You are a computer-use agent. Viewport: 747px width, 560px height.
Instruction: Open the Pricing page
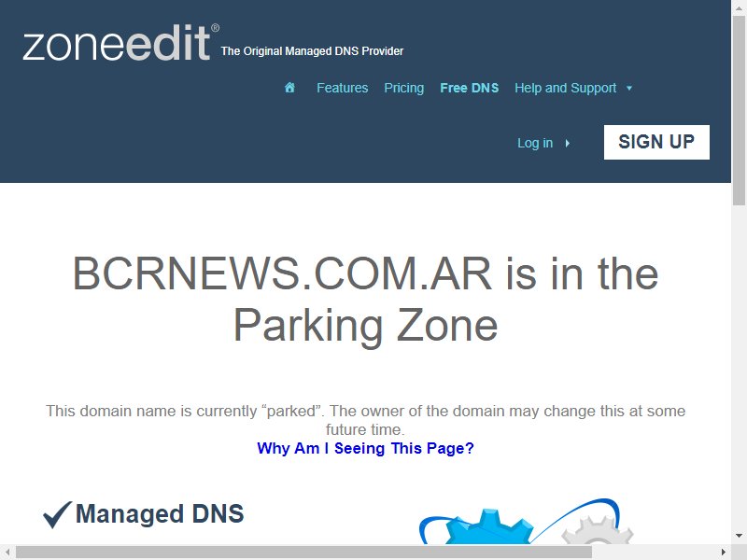(x=404, y=88)
